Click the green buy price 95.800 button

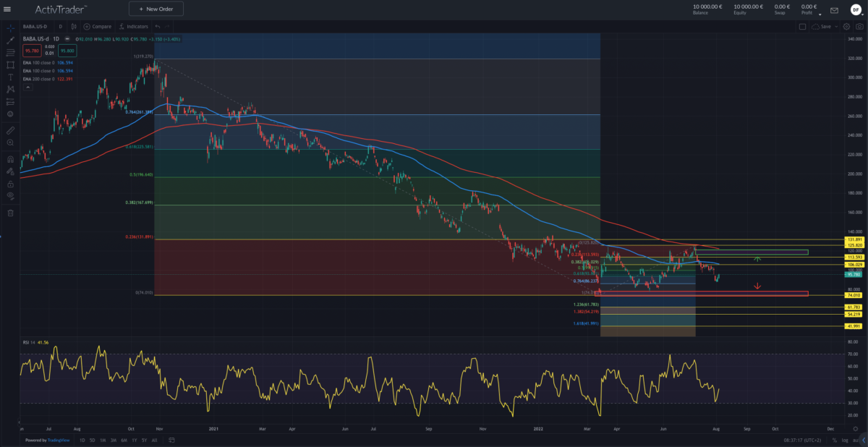pos(67,51)
